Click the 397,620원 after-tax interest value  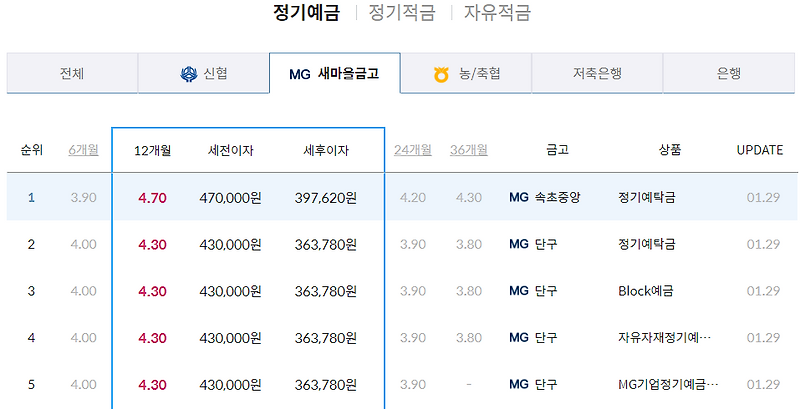click(x=326, y=197)
